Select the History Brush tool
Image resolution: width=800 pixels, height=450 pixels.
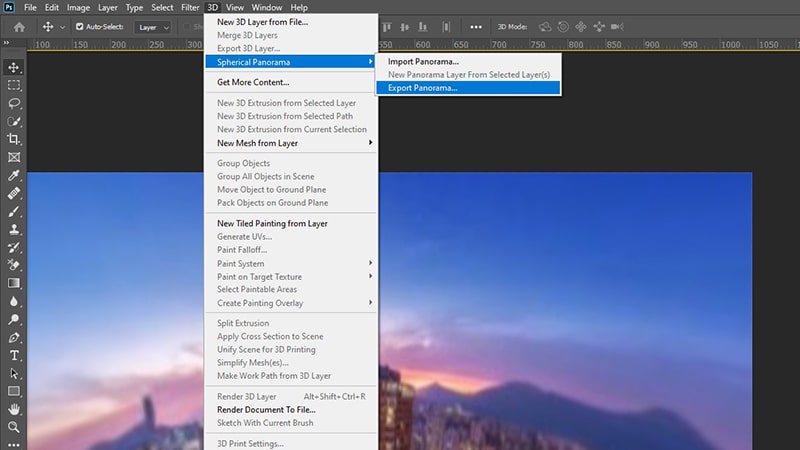[14, 247]
